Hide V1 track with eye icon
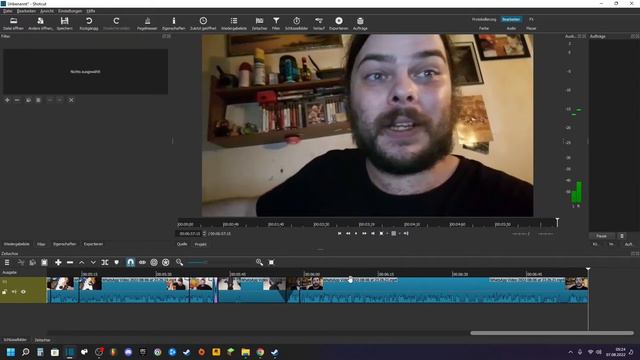640x360 pixels. pyautogui.click(x=23, y=292)
